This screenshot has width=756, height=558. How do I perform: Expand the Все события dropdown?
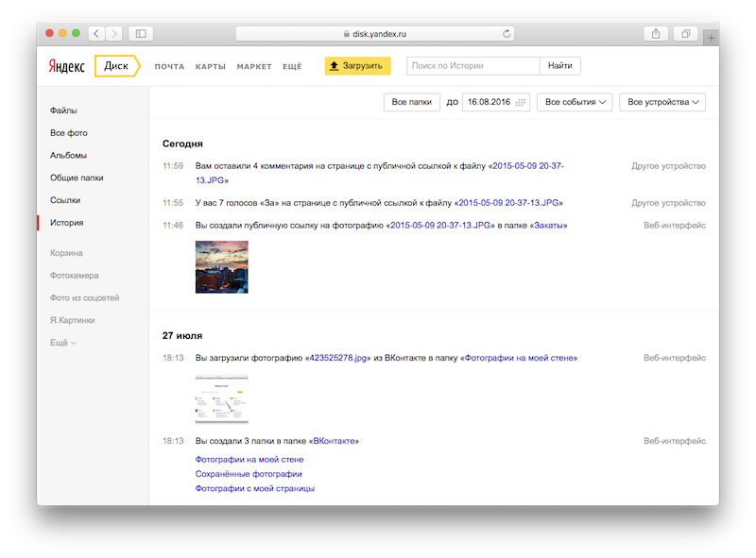(575, 102)
